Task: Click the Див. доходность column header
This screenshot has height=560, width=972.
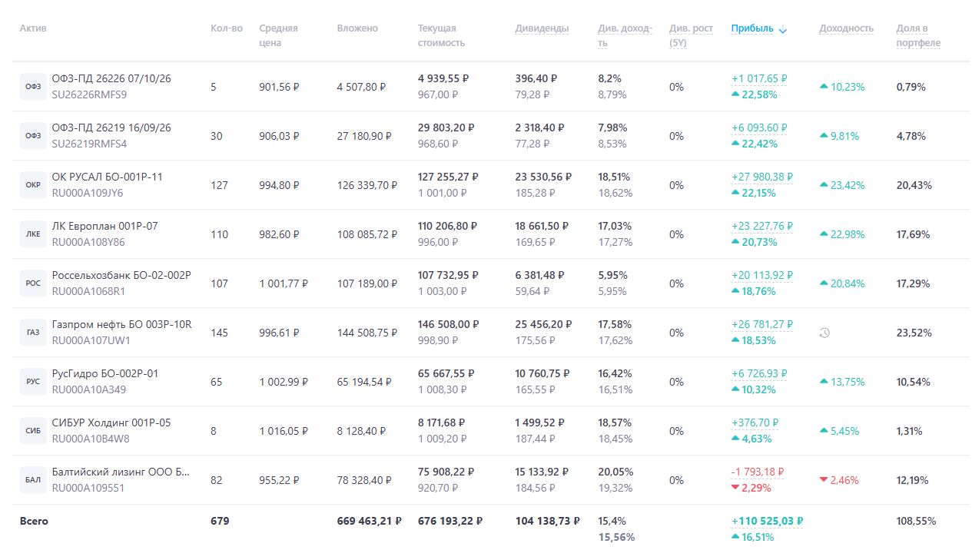Action: (625, 35)
